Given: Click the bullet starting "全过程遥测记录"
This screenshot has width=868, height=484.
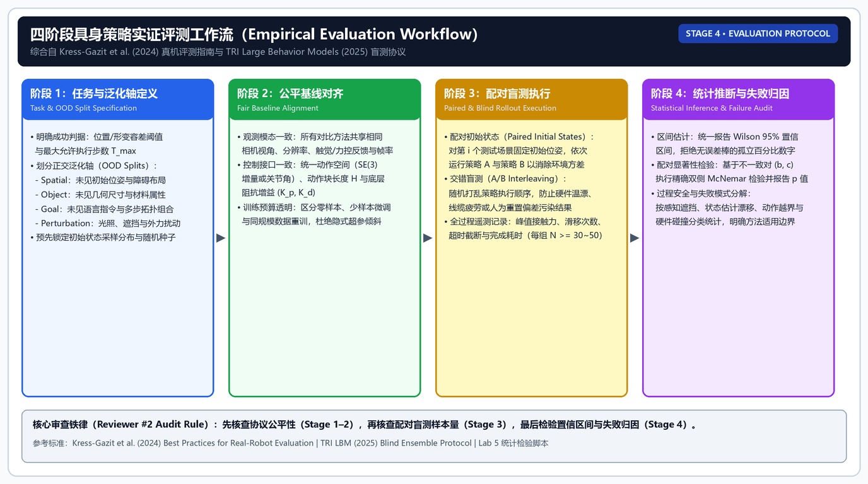Looking at the screenshot, I should 523,228.
